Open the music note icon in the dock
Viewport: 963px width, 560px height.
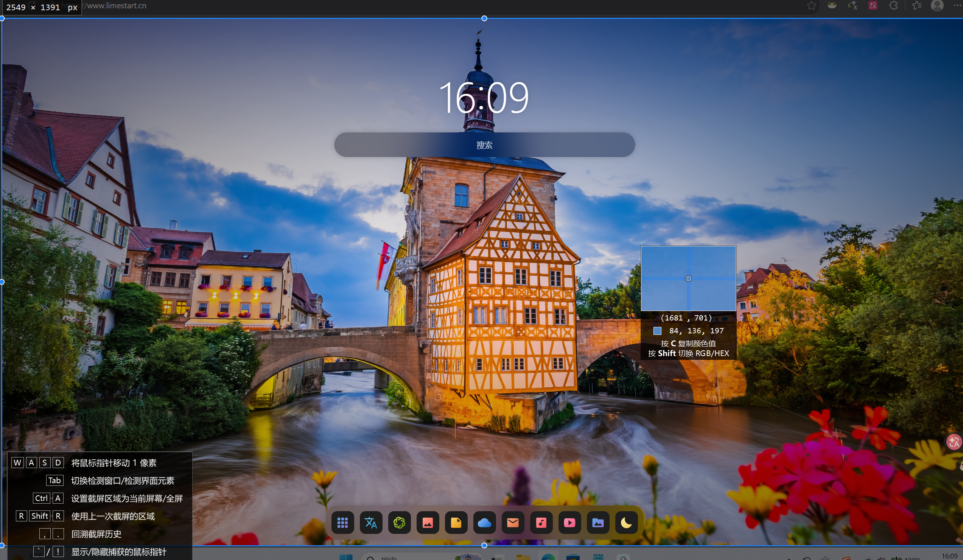tap(541, 523)
